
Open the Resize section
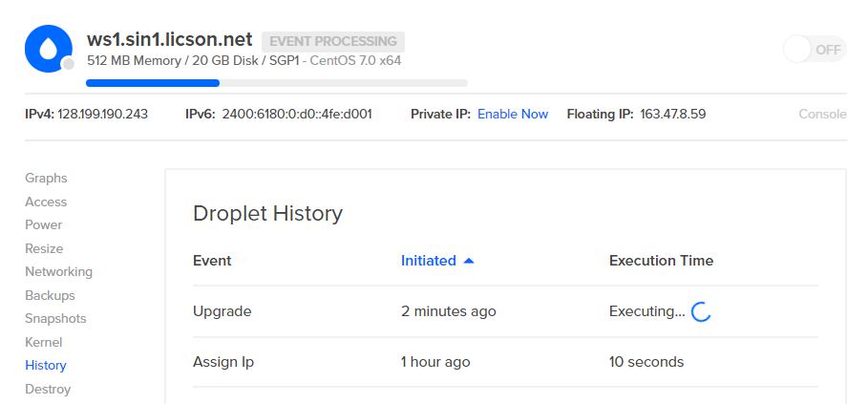(x=44, y=248)
